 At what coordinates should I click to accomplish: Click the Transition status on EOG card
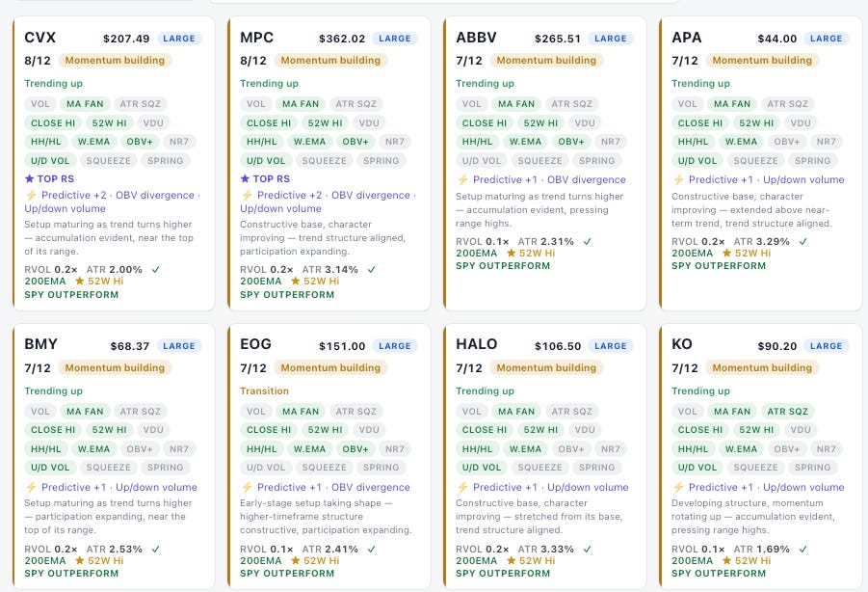265,391
